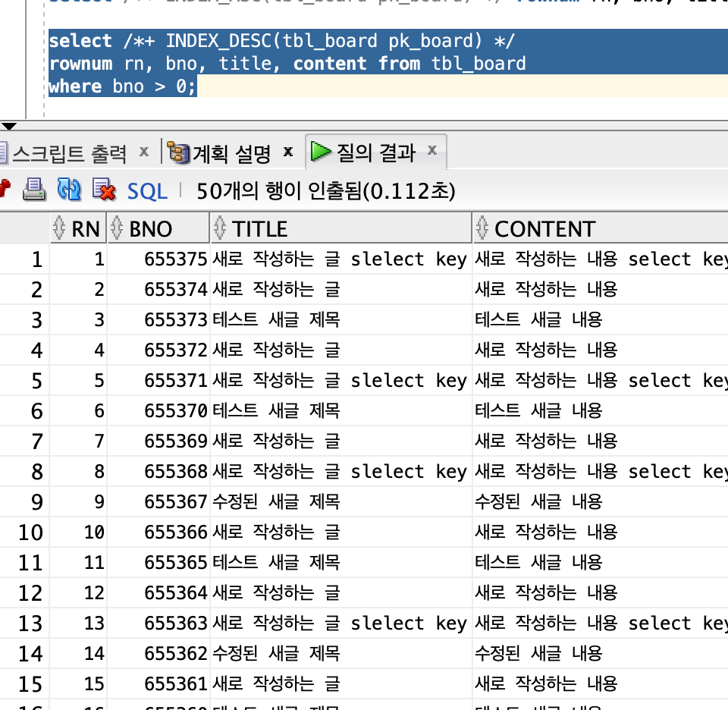The height and width of the screenshot is (710, 728).
Task: Sort by the TITLE column header
Action: (x=340, y=228)
